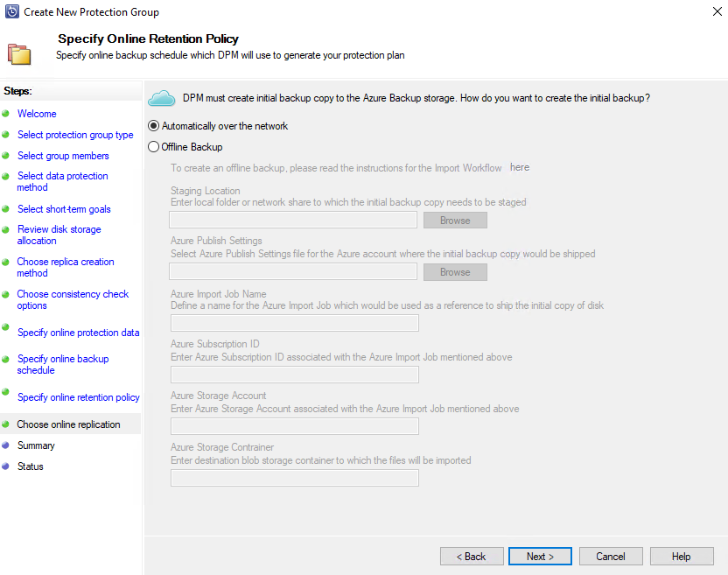Open Specify online backup schedule step
Image resolution: width=728 pixels, height=575 pixels.
tap(63, 365)
